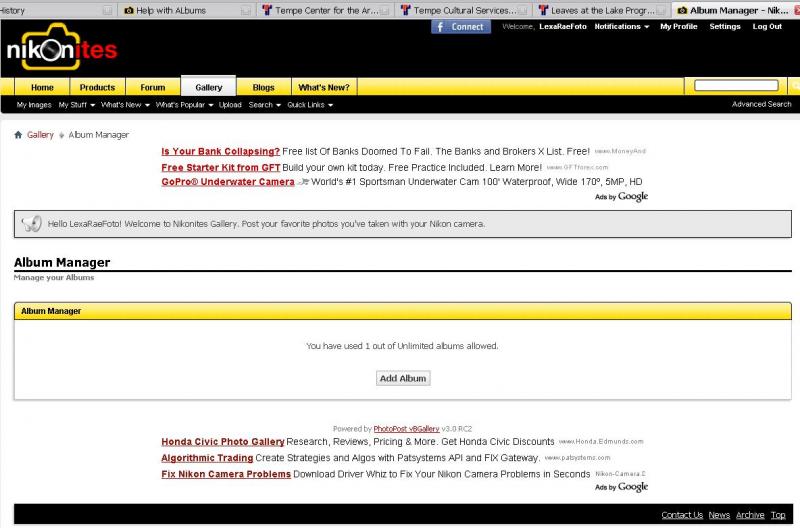Open the GoPro Underwater Camera ad link
Screen dimensions: 800x528
[x=228, y=182]
